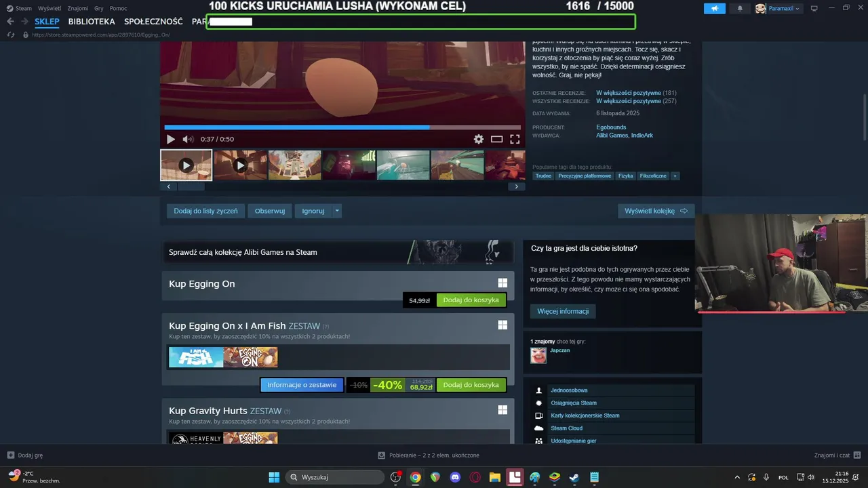Open the Pomoc menu

pyautogui.click(x=119, y=8)
